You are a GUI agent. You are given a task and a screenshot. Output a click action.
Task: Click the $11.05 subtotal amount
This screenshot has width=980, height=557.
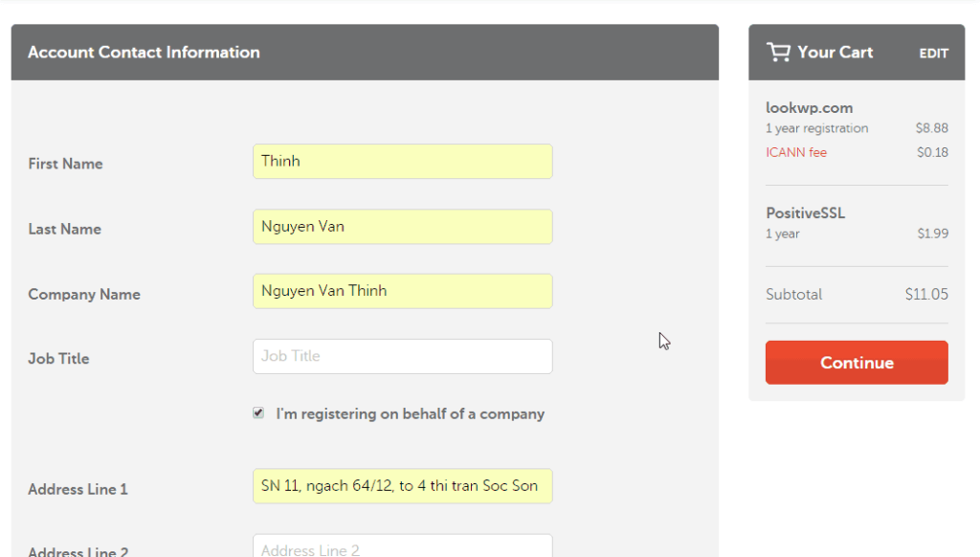pyautogui.click(x=926, y=295)
